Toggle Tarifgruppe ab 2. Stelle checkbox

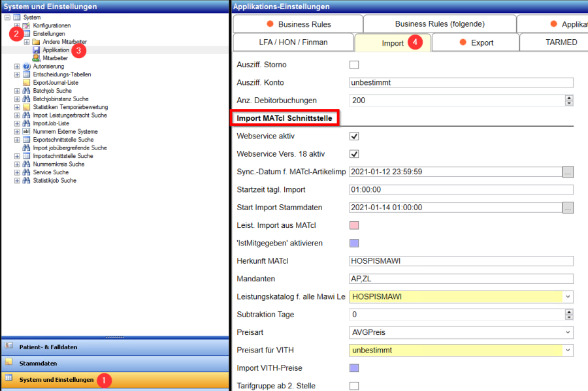[354, 386]
